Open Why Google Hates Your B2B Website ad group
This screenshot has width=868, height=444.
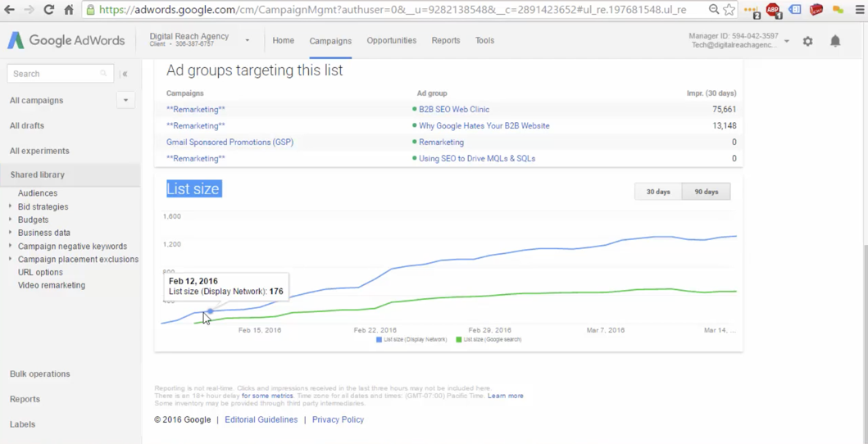point(484,125)
